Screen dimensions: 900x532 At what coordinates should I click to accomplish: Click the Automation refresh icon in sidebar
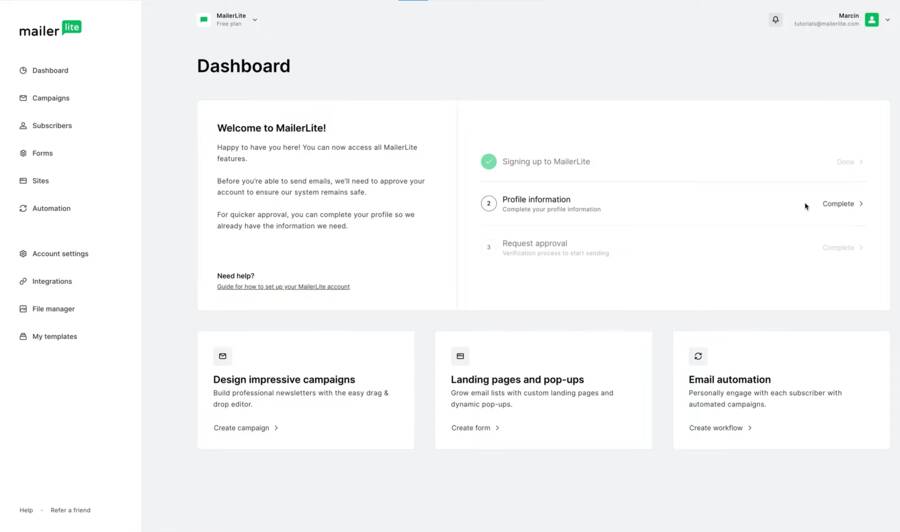pos(23,208)
